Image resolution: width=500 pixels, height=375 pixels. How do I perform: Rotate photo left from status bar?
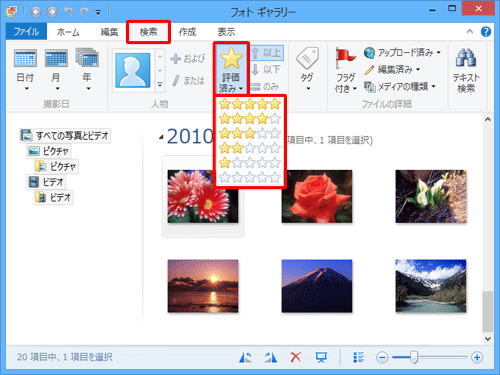tap(246, 357)
